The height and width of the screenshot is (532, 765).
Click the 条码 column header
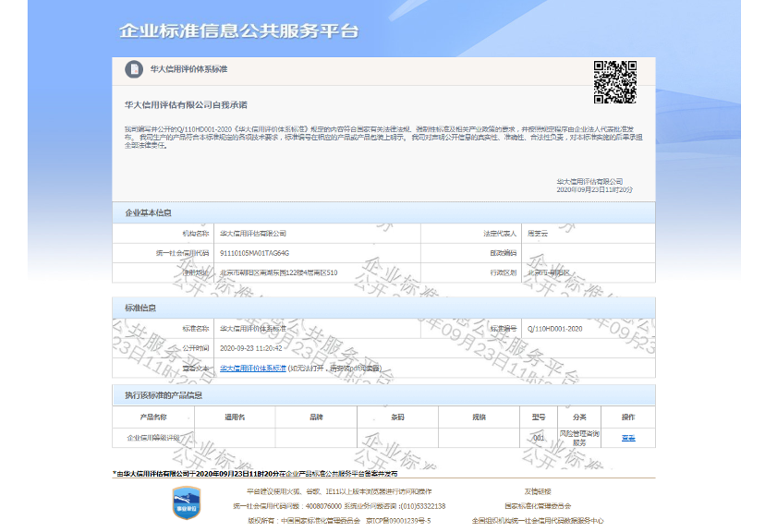[397, 417]
